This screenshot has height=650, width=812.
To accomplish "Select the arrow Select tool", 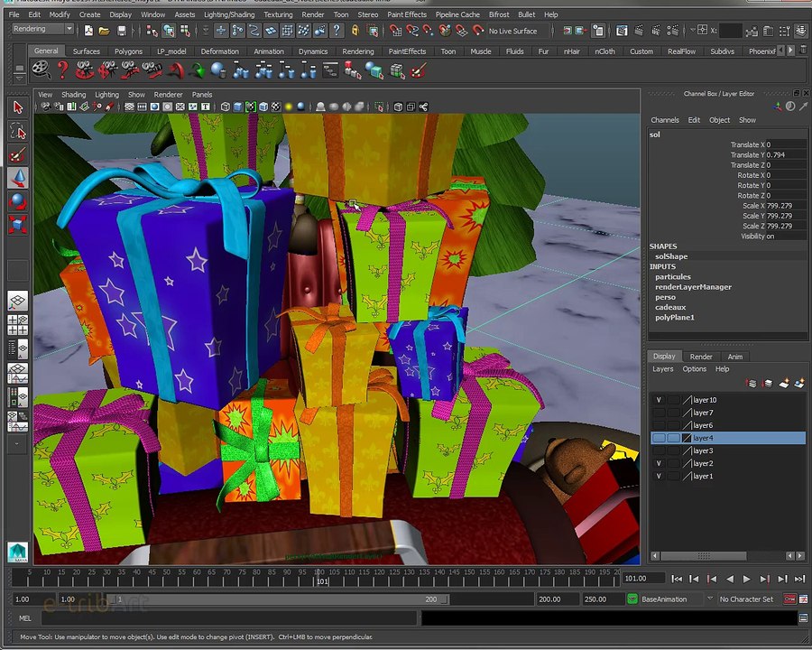I will tap(18, 107).
